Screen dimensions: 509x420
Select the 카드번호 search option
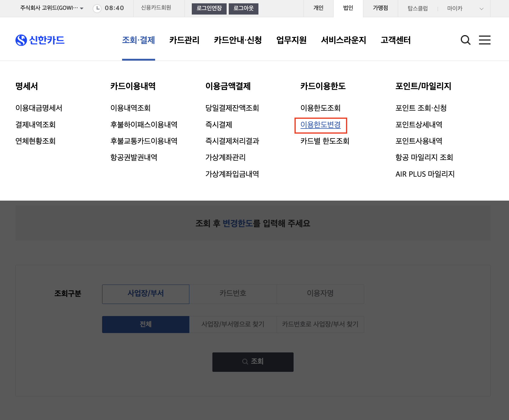click(x=233, y=294)
